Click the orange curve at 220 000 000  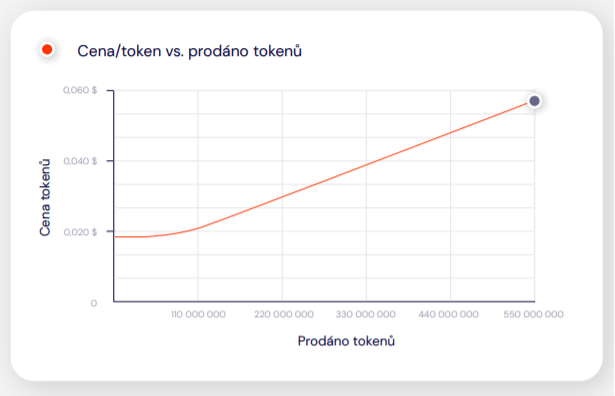point(282,196)
